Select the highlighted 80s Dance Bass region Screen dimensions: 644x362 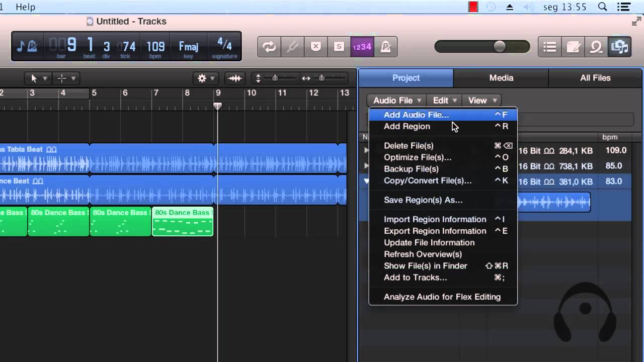183,221
